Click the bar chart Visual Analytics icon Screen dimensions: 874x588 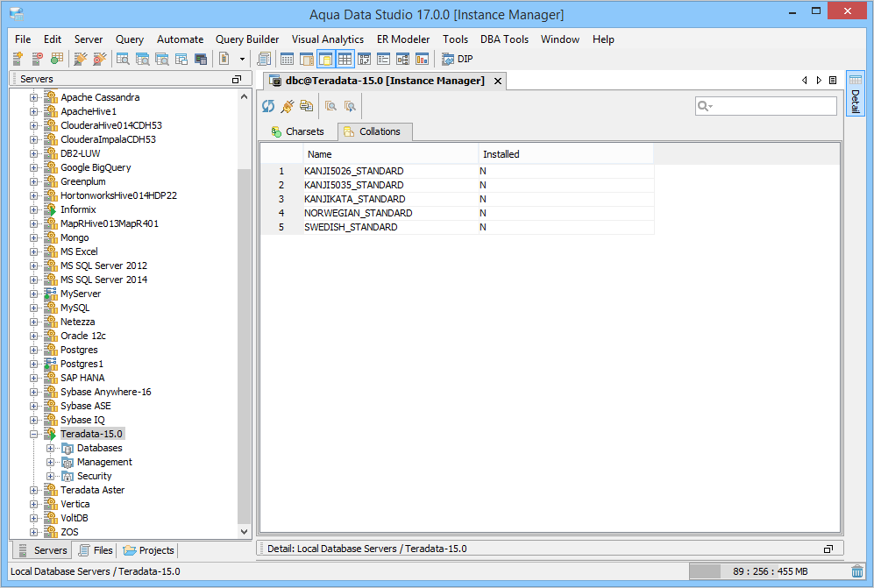point(422,59)
